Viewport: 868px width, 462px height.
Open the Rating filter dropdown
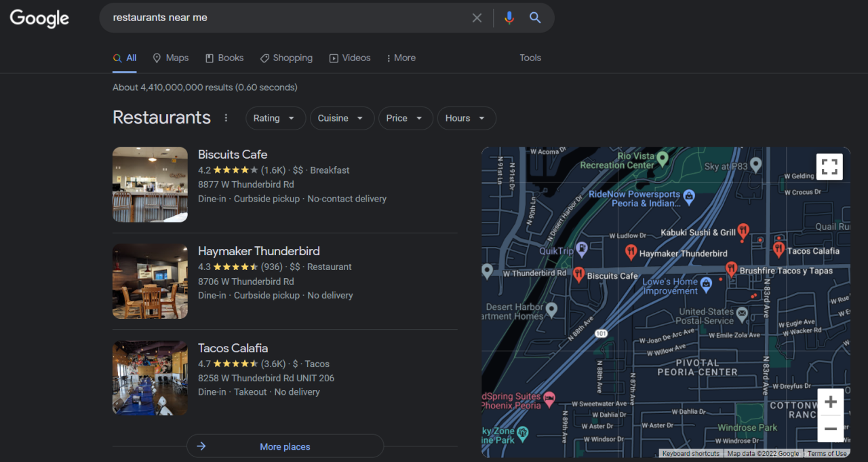pyautogui.click(x=275, y=118)
